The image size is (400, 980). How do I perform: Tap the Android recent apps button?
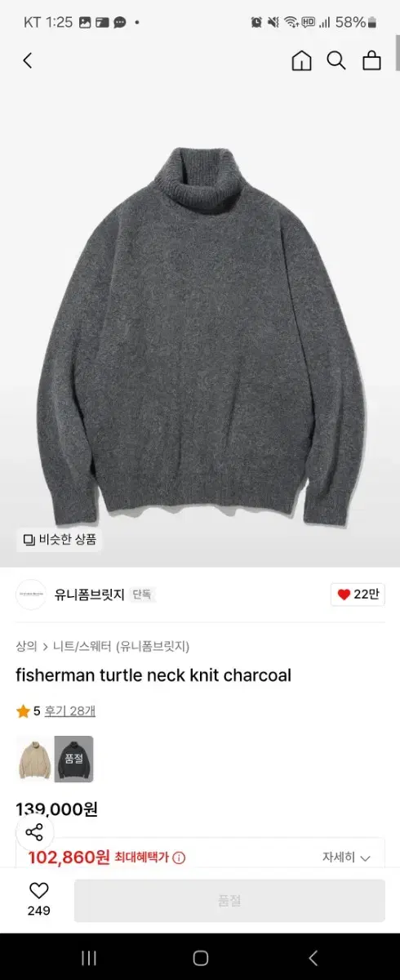tap(89, 958)
